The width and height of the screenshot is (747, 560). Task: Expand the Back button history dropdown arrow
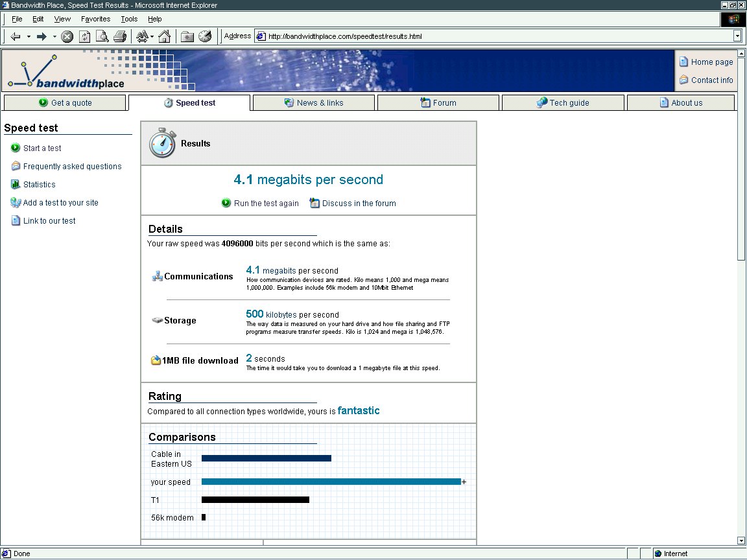tap(29, 36)
